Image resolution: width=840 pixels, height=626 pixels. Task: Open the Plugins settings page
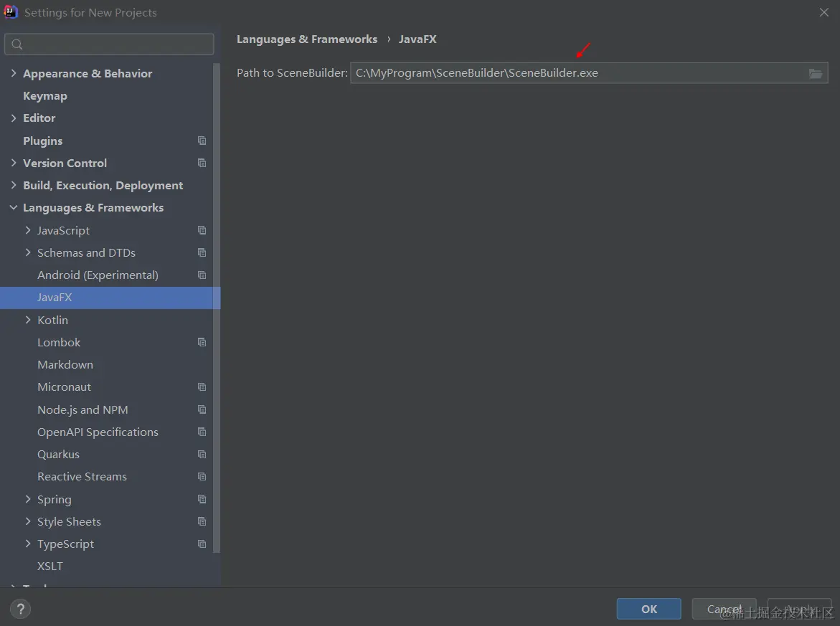(x=43, y=141)
